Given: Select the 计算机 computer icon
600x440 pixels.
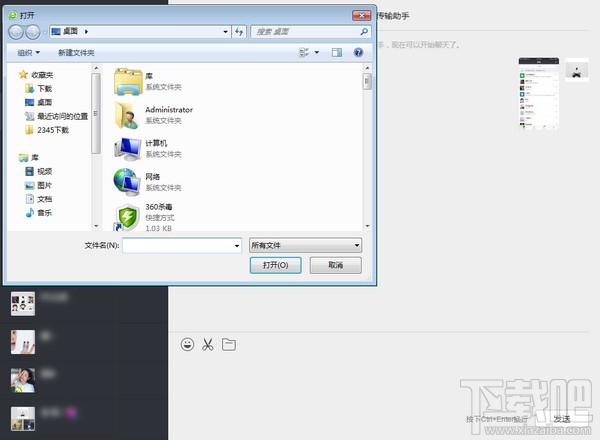Looking at the screenshot, I should pyautogui.click(x=128, y=148).
